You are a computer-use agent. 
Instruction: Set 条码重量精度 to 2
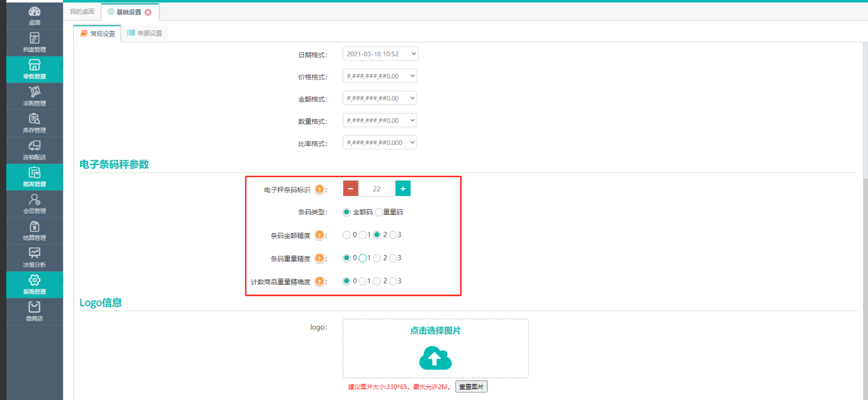[377, 258]
